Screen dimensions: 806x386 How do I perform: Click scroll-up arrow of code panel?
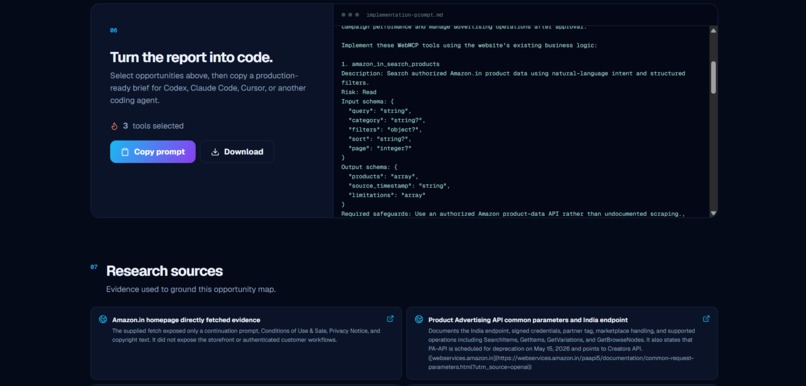pos(713,30)
